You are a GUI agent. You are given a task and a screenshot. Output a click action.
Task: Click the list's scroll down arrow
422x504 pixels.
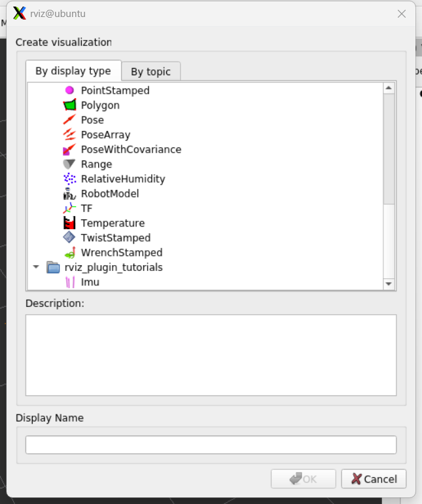(x=389, y=283)
